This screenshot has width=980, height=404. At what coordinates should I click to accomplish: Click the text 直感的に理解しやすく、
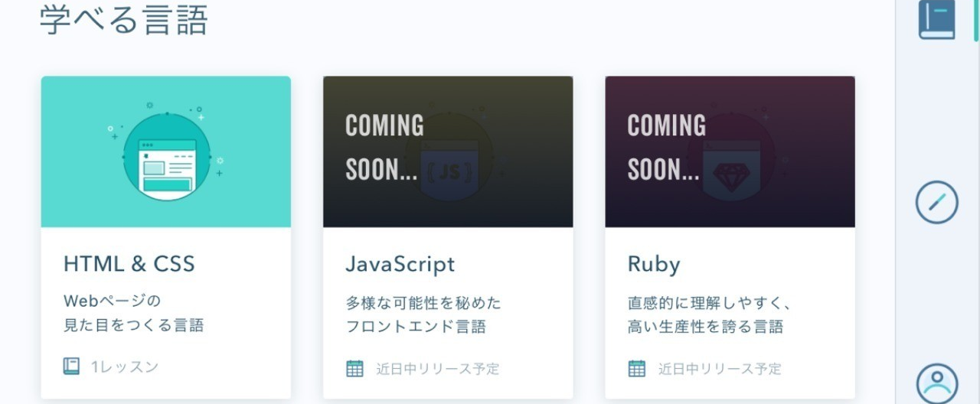(709, 302)
